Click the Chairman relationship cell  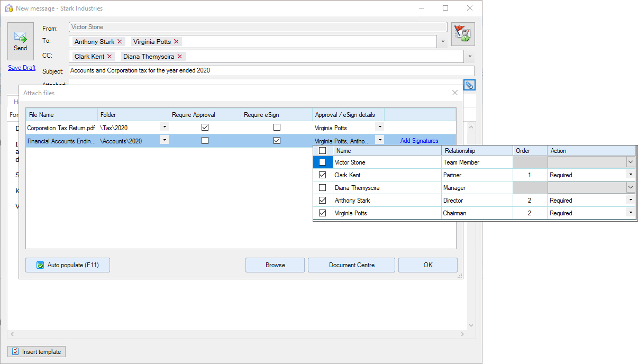point(477,213)
